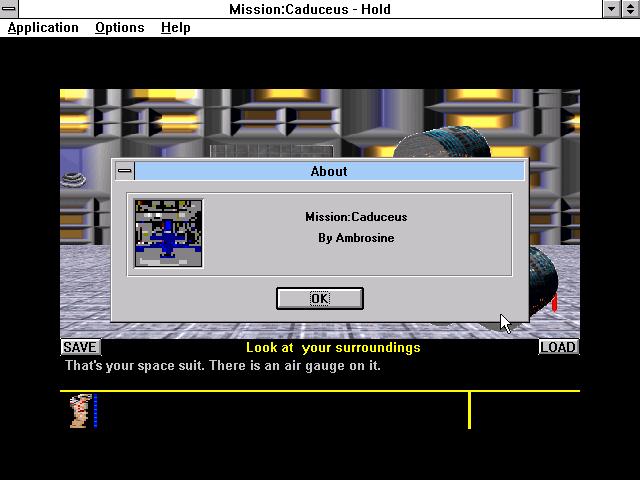Click the space suit description message
This screenshot has width=640, height=480.
223,365
